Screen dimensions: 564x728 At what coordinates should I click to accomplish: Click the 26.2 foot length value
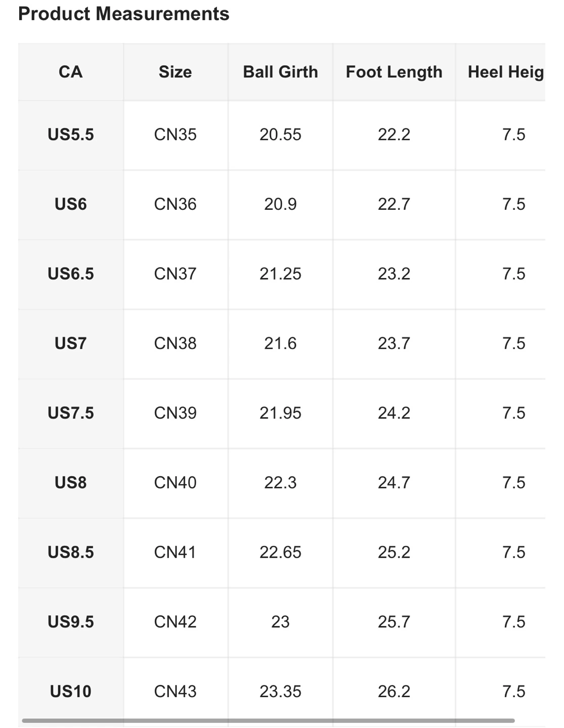tap(394, 691)
